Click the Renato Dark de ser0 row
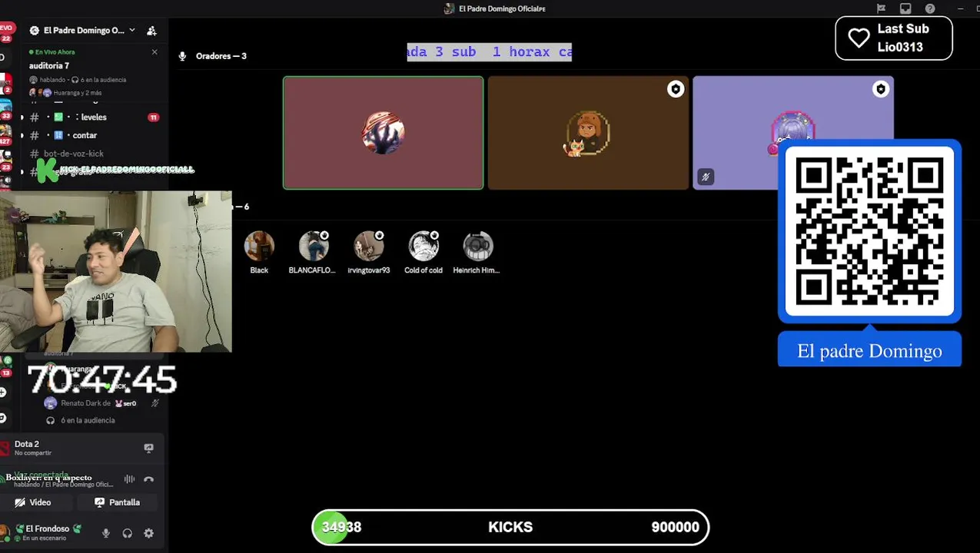This screenshot has width=980, height=553. (101, 403)
